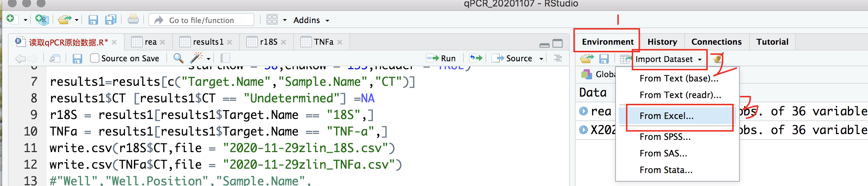Click the Compile Report notebook icon

pos(225,58)
